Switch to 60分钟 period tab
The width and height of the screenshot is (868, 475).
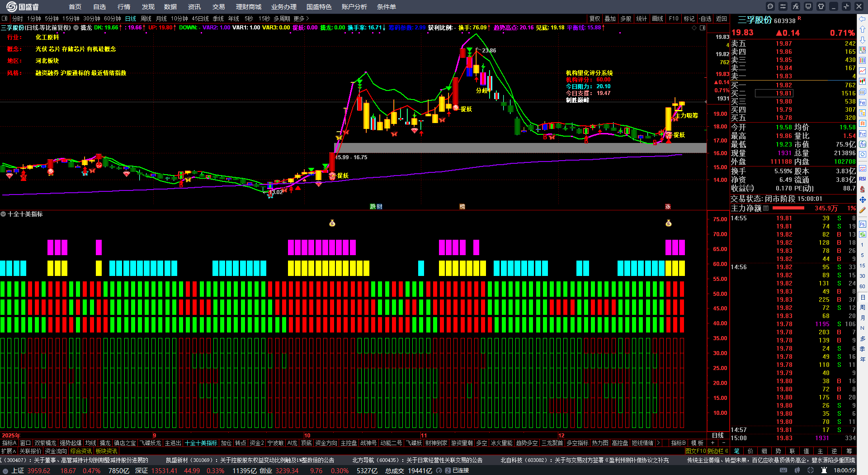(113, 19)
